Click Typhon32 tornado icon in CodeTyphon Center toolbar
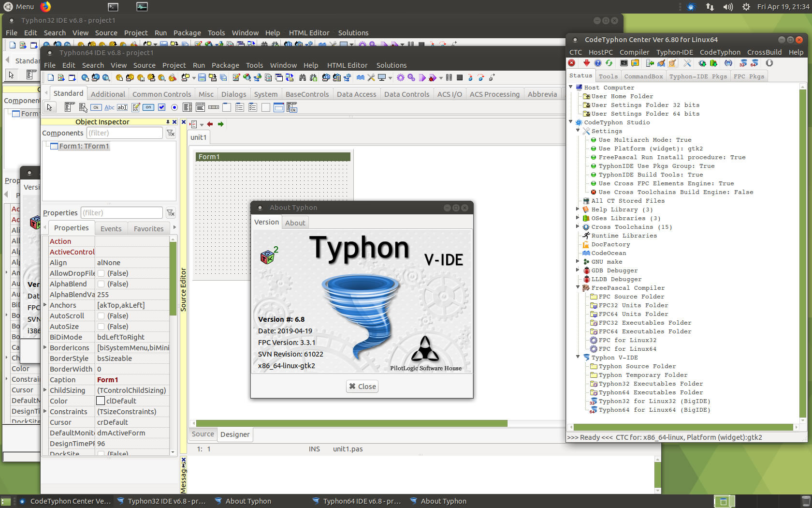The height and width of the screenshot is (508, 812). click(742, 63)
